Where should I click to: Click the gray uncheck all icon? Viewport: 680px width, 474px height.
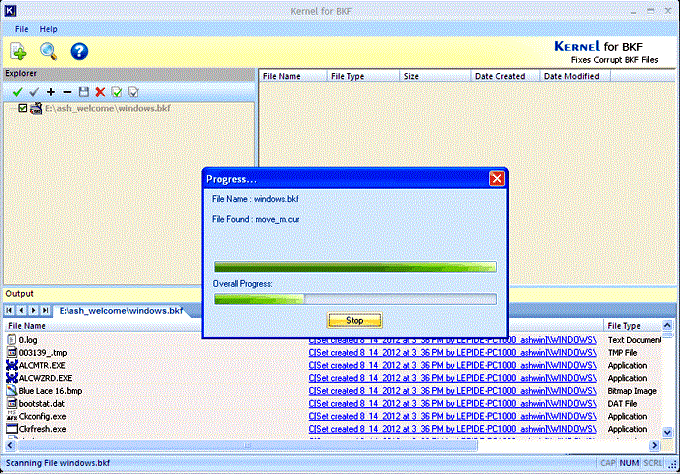(34, 92)
